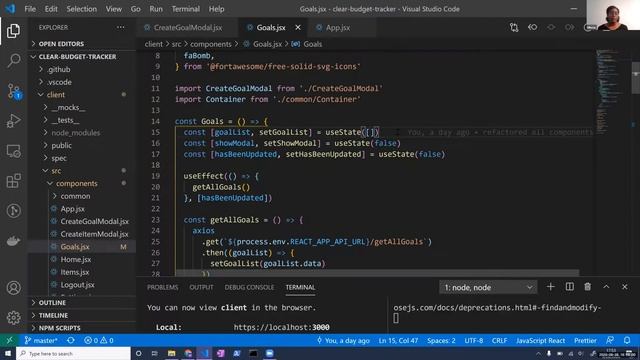Open Home.jsx in the file tree
The width and height of the screenshot is (640, 360).
pos(82,259)
